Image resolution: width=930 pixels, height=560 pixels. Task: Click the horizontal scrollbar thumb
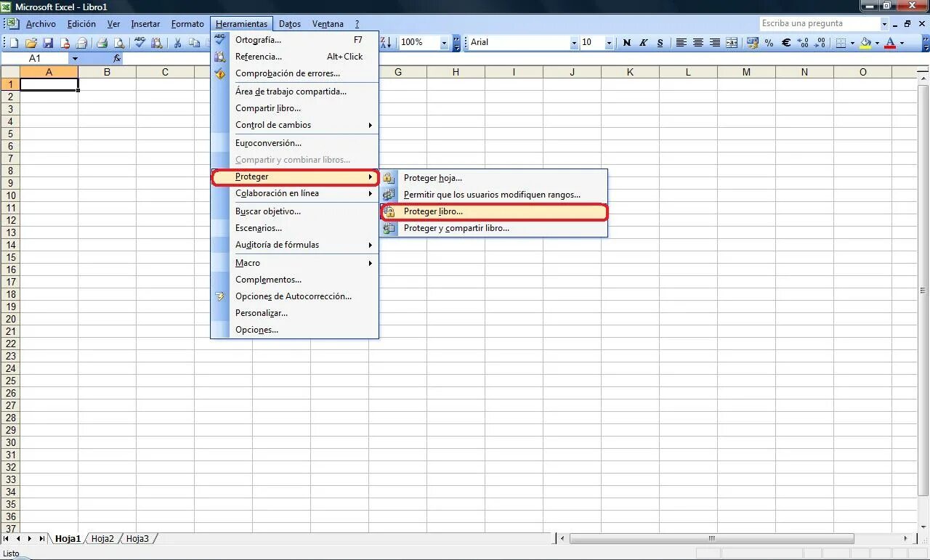click(x=711, y=539)
